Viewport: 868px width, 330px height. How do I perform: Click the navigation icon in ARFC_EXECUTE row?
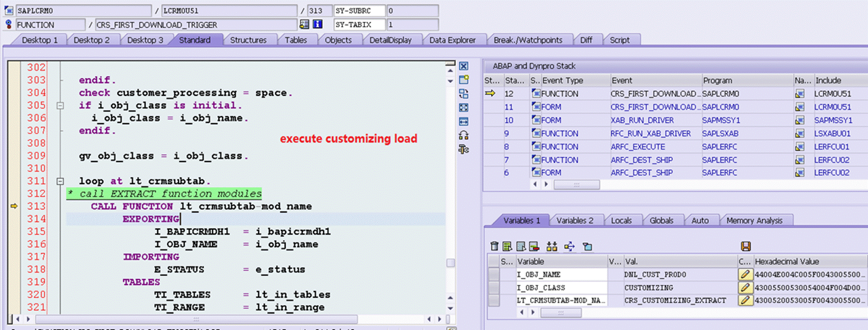coord(800,147)
